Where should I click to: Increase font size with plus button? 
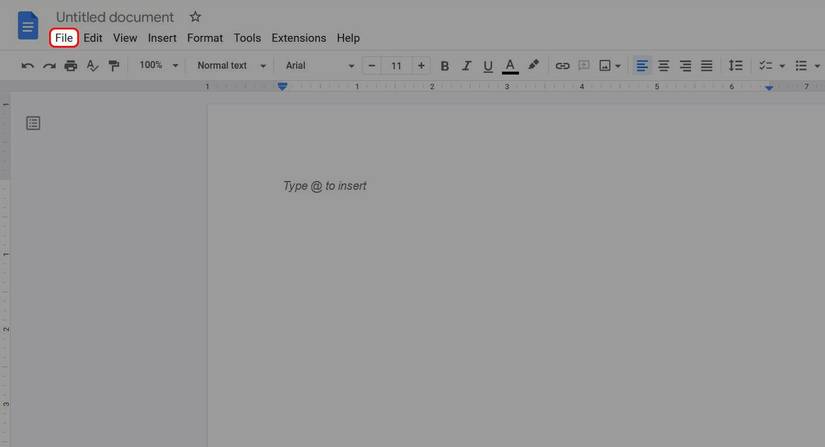click(421, 66)
